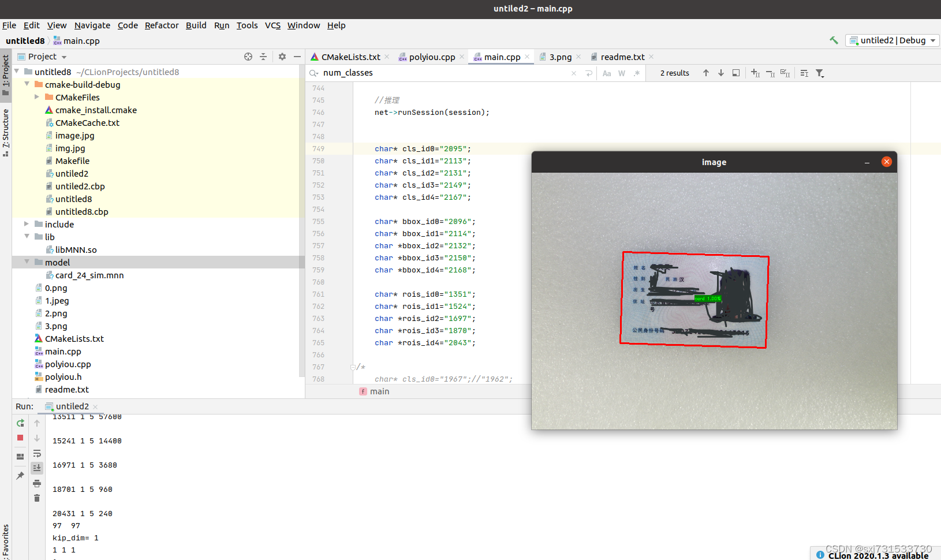Open untiled2 | Debug configuration dropdown
This screenshot has height=560, width=941.
[x=893, y=40]
